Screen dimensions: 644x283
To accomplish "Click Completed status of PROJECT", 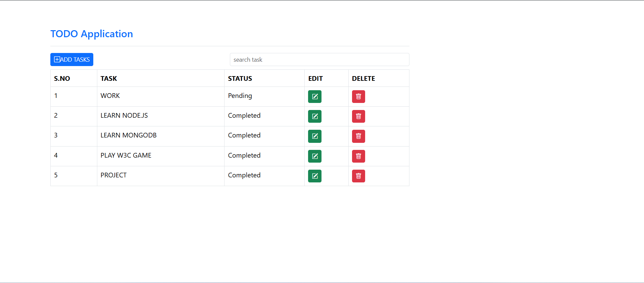I will 244,175.
